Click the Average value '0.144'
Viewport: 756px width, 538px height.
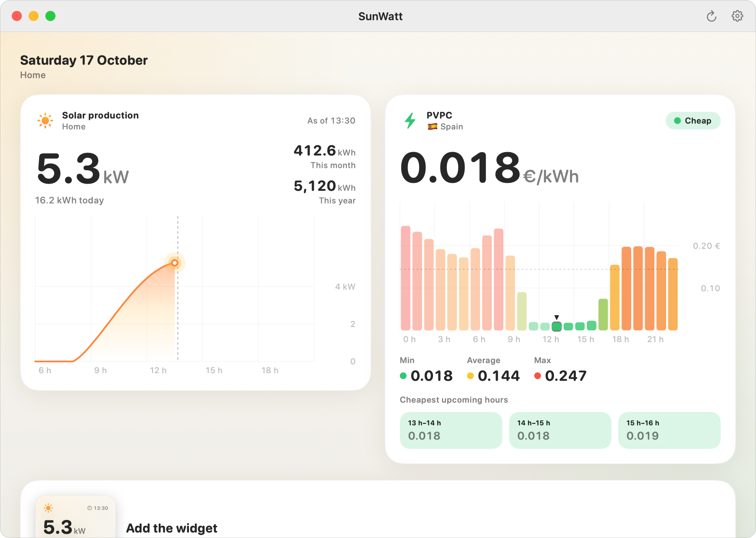click(x=499, y=376)
